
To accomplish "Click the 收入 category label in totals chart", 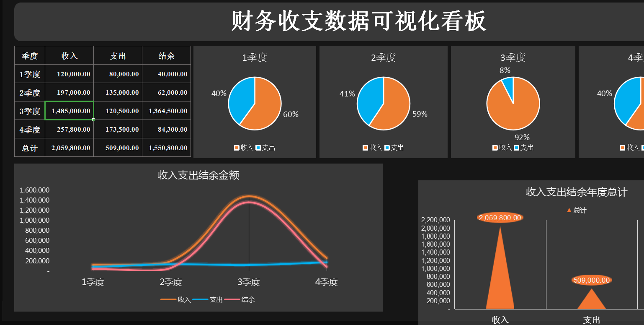I will click(x=500, y=320).
